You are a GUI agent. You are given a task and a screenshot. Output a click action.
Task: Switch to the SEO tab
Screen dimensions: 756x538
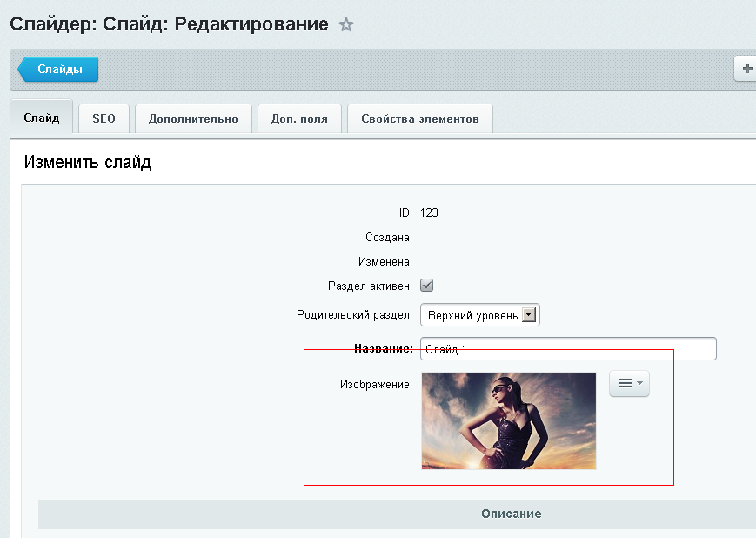(x=104, y=118)
